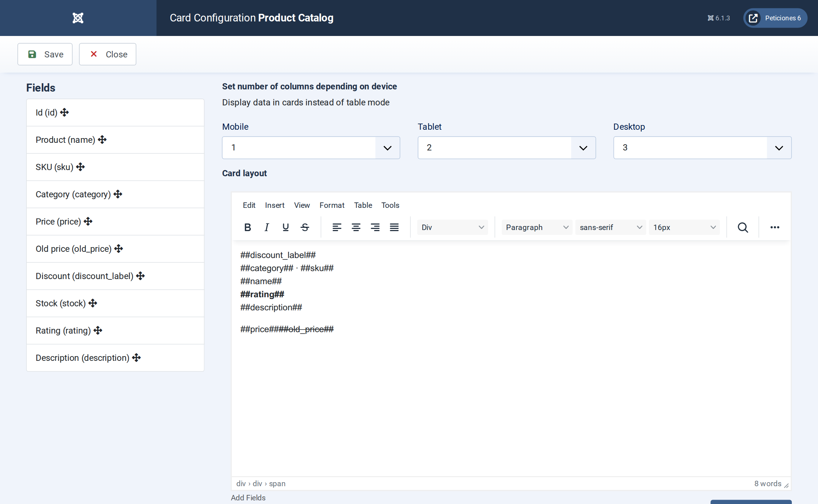Grab the move handle of Price (price) field

pos(88,221)
